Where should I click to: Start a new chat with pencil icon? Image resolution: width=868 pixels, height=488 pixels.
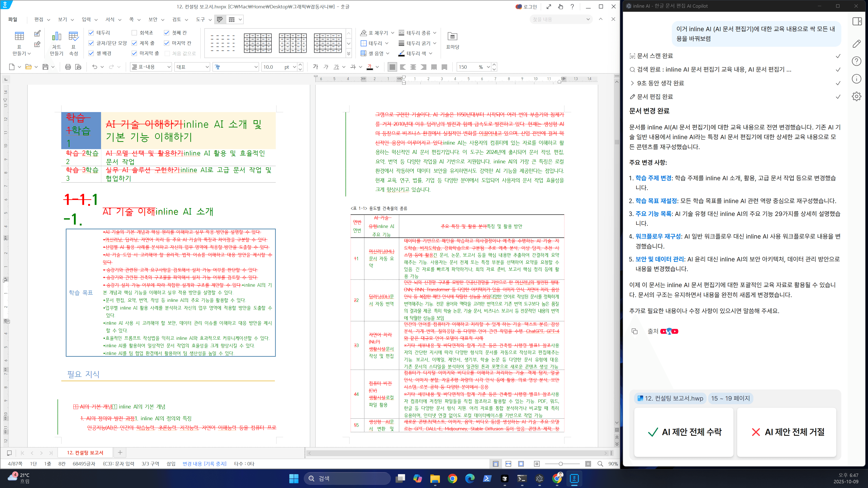tap(857, 44)
